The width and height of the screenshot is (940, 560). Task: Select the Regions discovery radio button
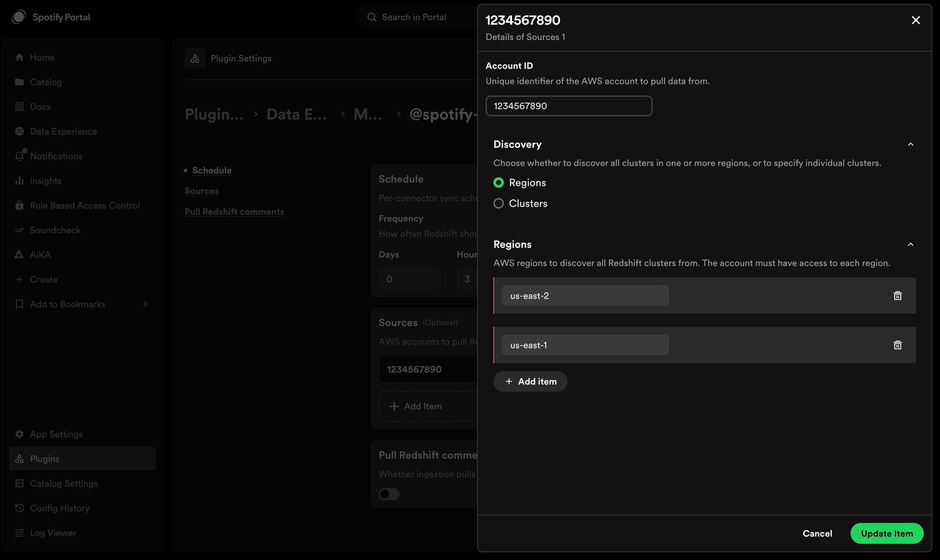point(499,183)
